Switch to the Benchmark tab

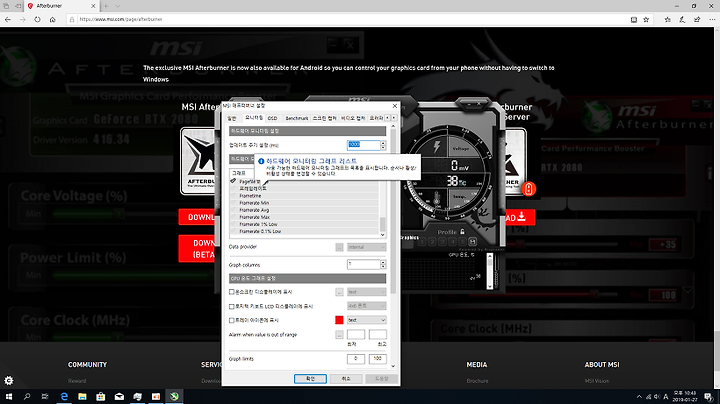[x=297, y=118]
